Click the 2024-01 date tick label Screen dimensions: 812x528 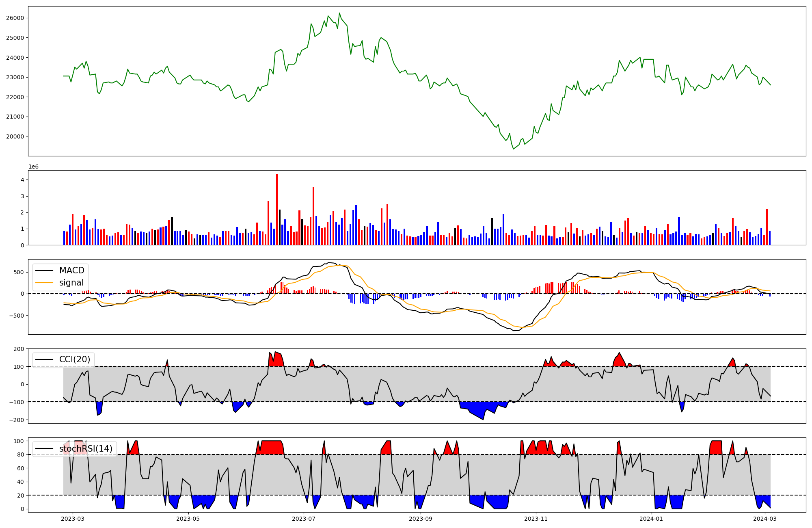[652, 519]
